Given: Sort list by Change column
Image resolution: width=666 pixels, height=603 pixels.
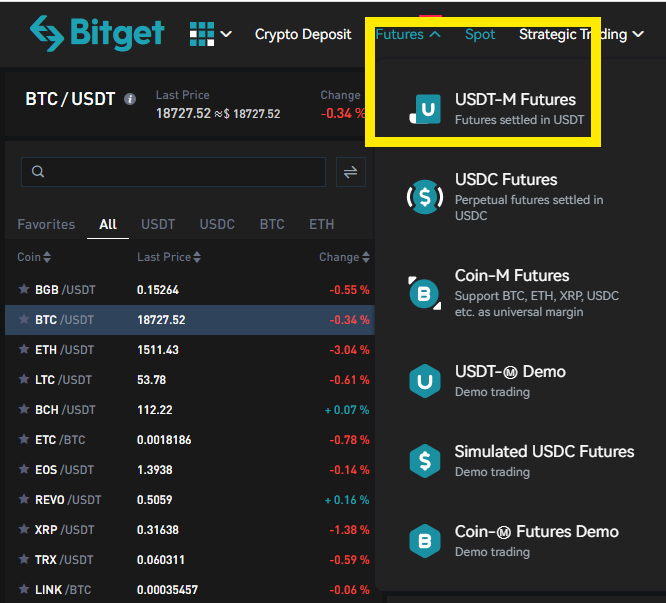Looking at the screenshot, I should (x=344, y=257).
